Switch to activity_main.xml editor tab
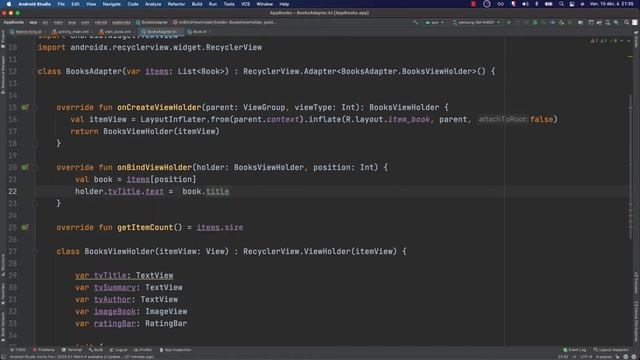Viewport: 640px width, 360px height. [x=70, y=31]
